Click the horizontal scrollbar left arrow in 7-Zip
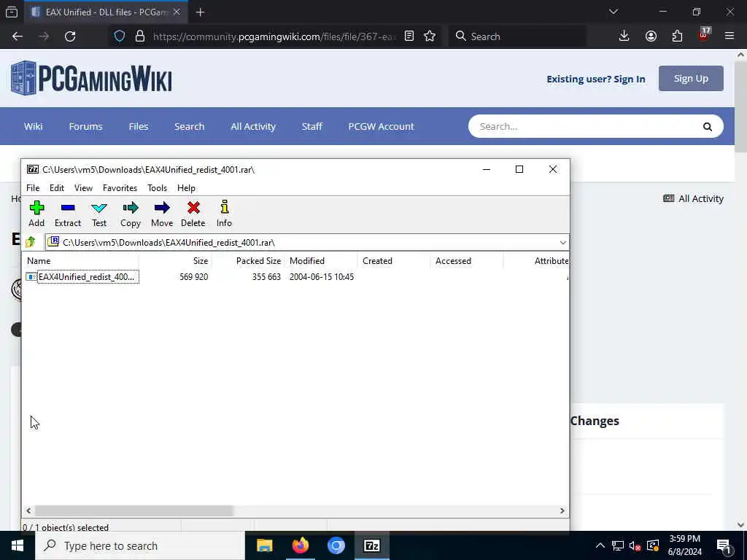The width and height of the screenshot is (747, 560). (x=28, y=510)
